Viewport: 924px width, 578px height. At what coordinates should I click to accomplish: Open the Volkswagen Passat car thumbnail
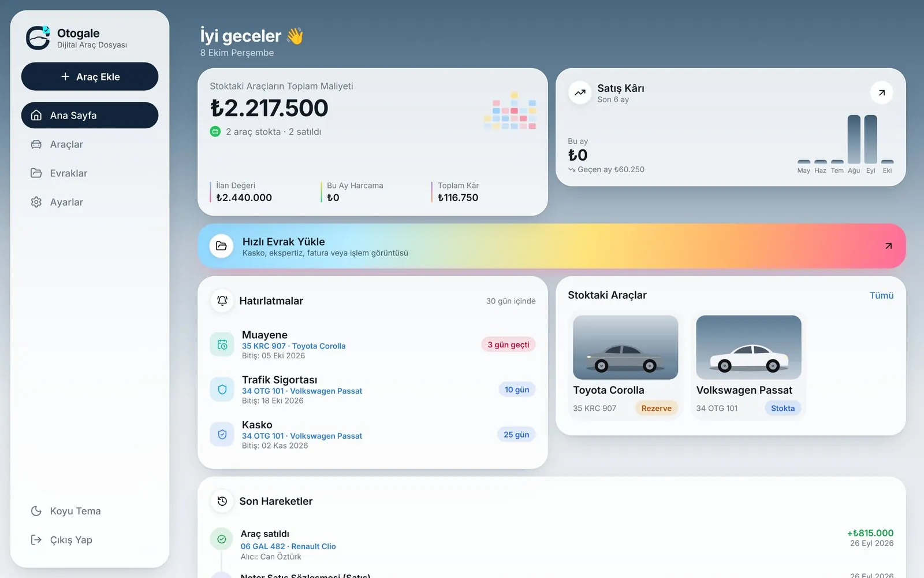pos(748,347)
